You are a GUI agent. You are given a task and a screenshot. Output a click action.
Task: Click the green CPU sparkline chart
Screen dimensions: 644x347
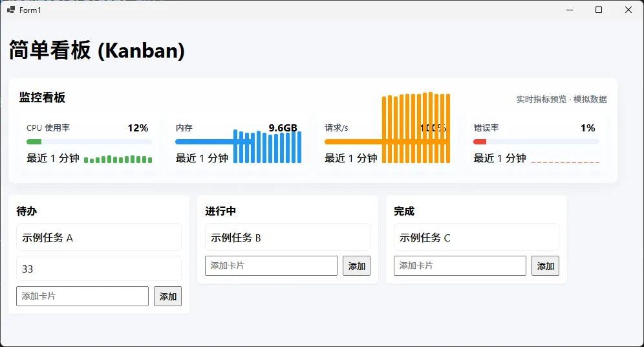click(118, 159)
